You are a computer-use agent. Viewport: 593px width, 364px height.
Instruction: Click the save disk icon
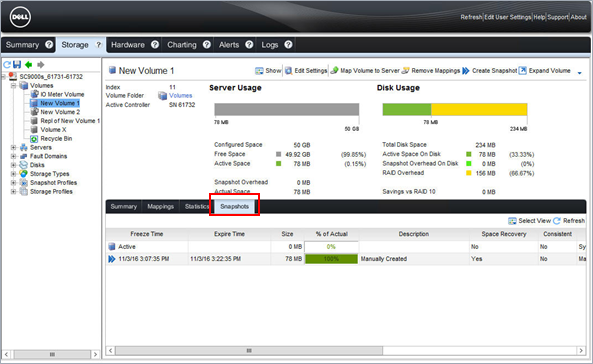pos(17,65)
